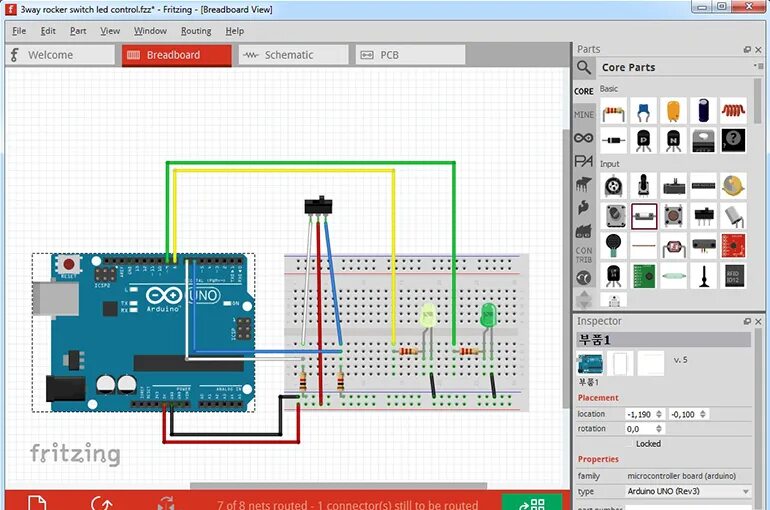The image size is (770, 510).
Task: Switch to the Welcome tab
Action: pyautogui.click(x=60, y=55)
